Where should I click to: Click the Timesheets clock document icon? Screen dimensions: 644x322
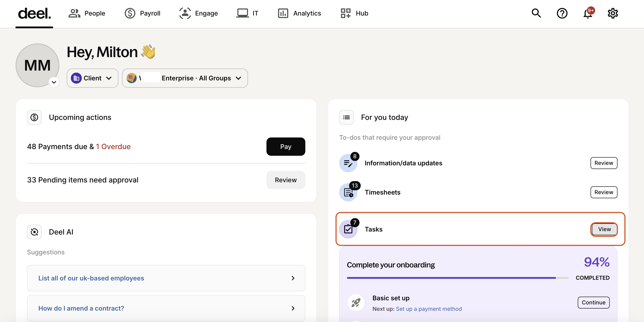tap(348, 192)
